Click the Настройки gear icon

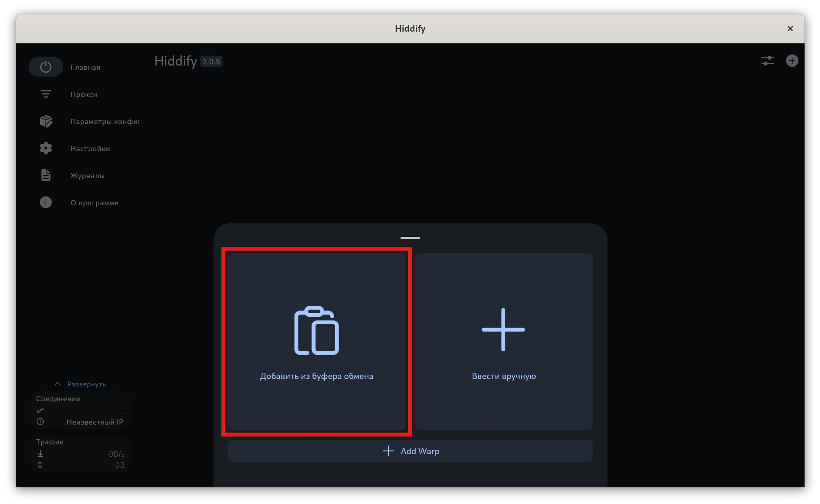(46, 148)
